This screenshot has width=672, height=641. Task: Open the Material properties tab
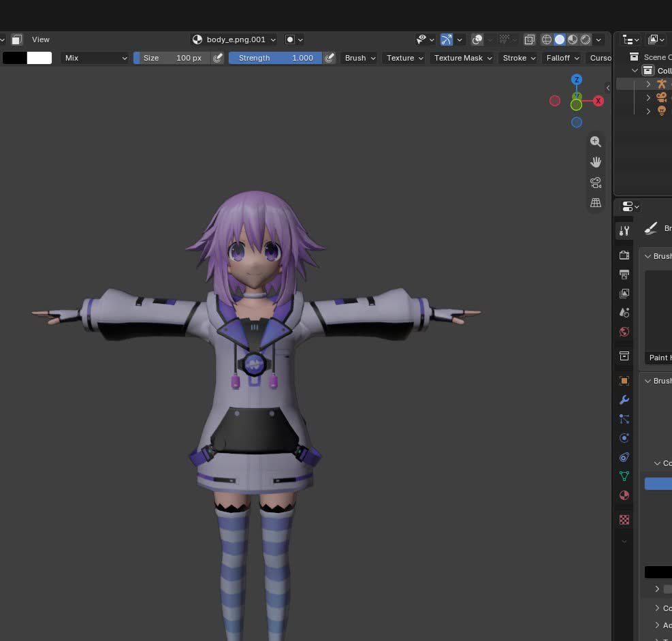[x=624, y=495]
